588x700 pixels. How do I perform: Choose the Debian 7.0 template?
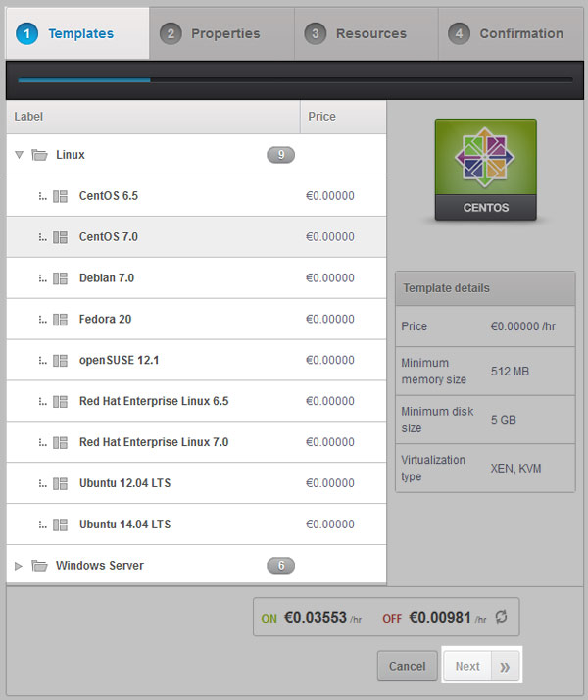point(196,278)
